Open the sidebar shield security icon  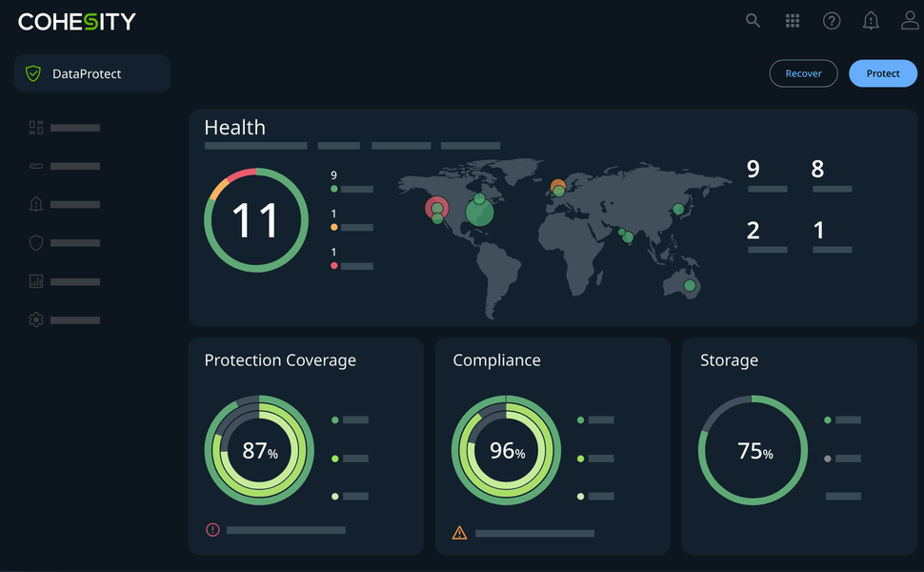point(36,242)
